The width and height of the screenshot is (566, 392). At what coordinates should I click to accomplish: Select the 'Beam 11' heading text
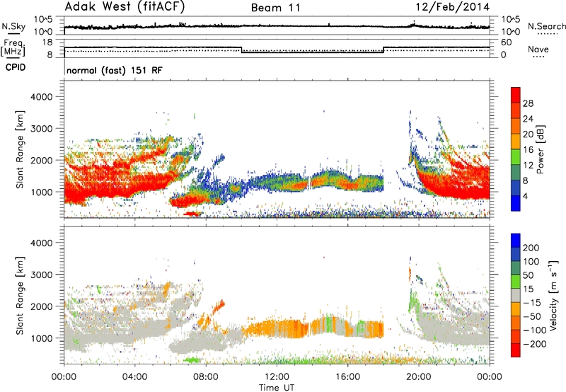point(276,8)
